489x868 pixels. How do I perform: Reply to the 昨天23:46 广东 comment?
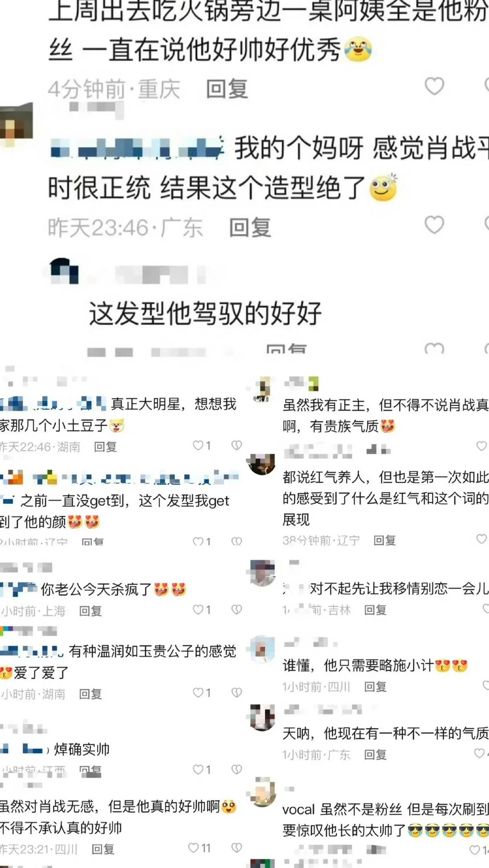(250, 227)
